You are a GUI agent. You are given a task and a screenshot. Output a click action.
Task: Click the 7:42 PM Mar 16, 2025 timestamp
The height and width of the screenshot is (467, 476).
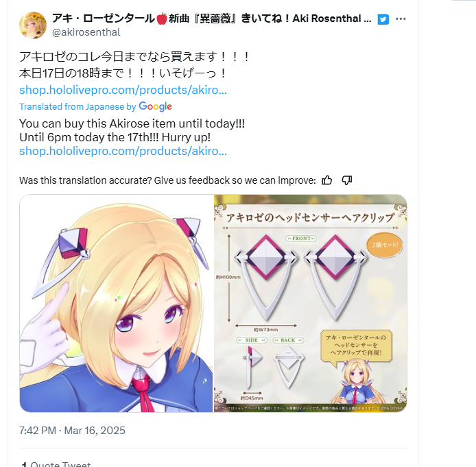72,430
